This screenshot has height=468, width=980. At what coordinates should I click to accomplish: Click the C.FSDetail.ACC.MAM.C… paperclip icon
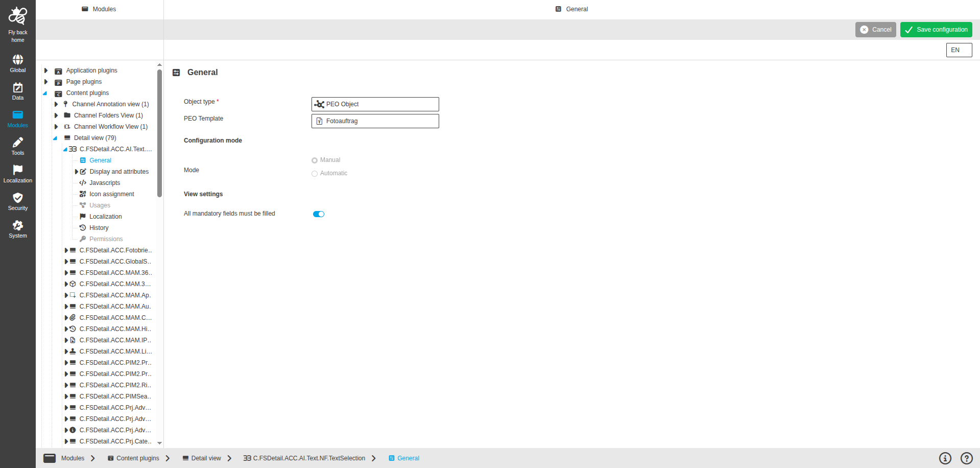pyautogui.click(x=73, y=318)
